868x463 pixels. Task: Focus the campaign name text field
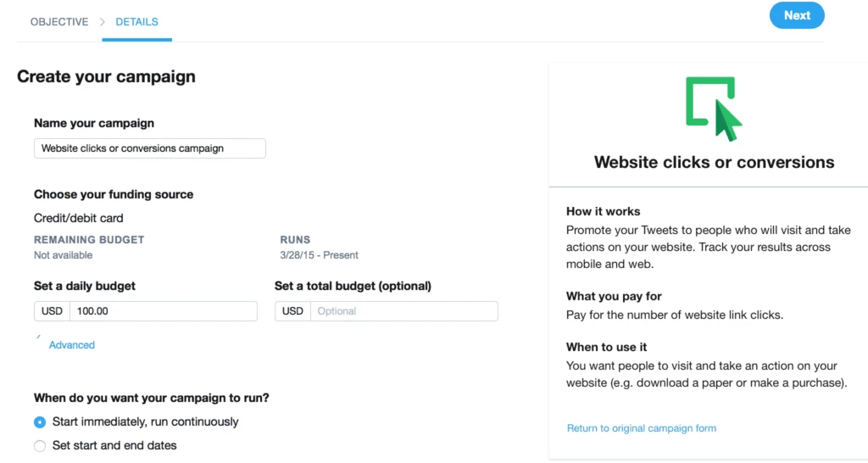pyautogui.click(x=149, y=148)
